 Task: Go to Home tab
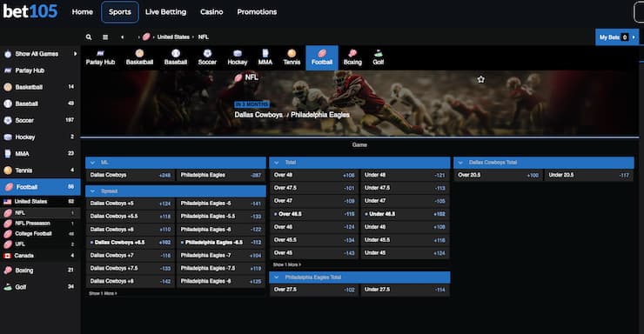click(82, 12)
